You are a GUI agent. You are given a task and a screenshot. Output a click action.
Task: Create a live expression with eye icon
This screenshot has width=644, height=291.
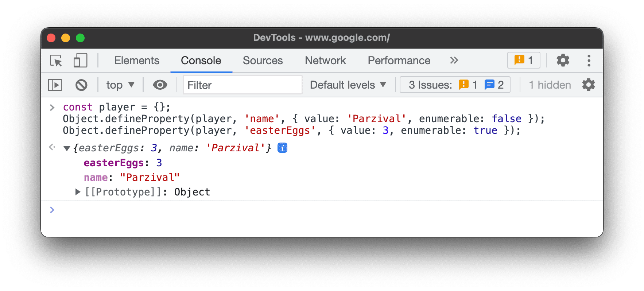tap(159, 85)
